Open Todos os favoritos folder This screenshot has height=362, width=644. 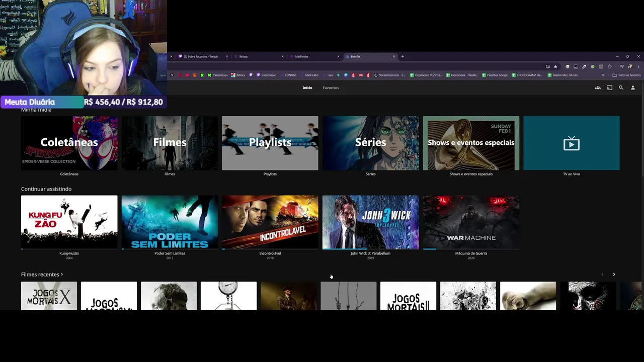tap(626, 75)
